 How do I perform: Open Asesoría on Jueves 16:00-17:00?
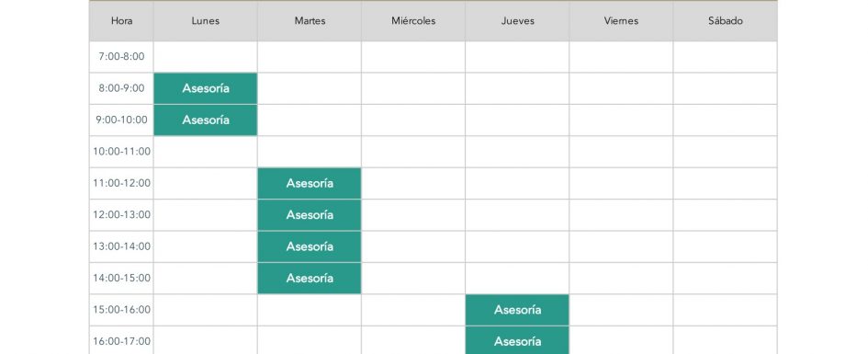517,340
